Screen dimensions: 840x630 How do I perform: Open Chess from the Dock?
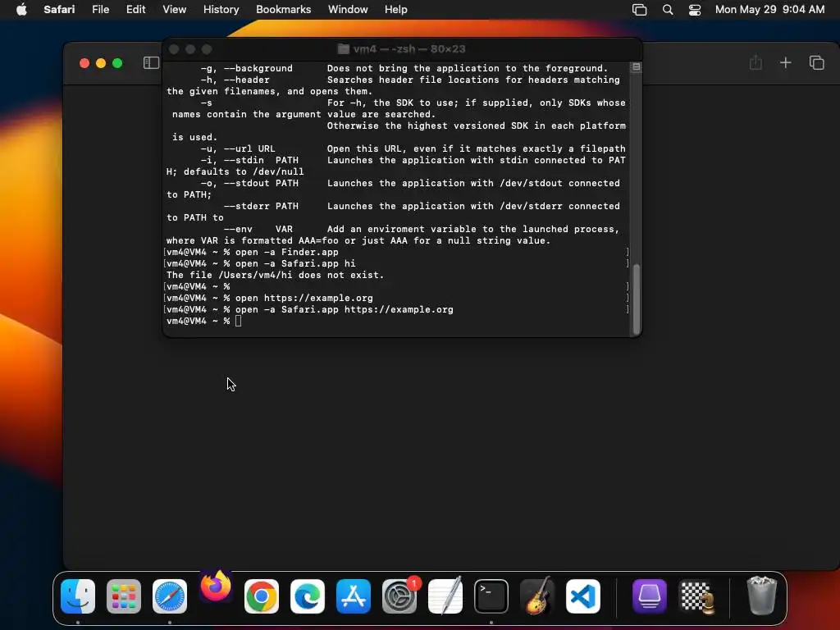[x=696, y=596]
